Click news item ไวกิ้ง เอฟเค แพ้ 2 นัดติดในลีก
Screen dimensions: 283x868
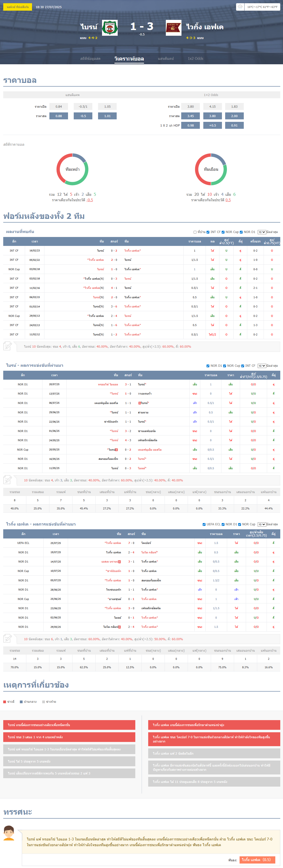point(214,753)
